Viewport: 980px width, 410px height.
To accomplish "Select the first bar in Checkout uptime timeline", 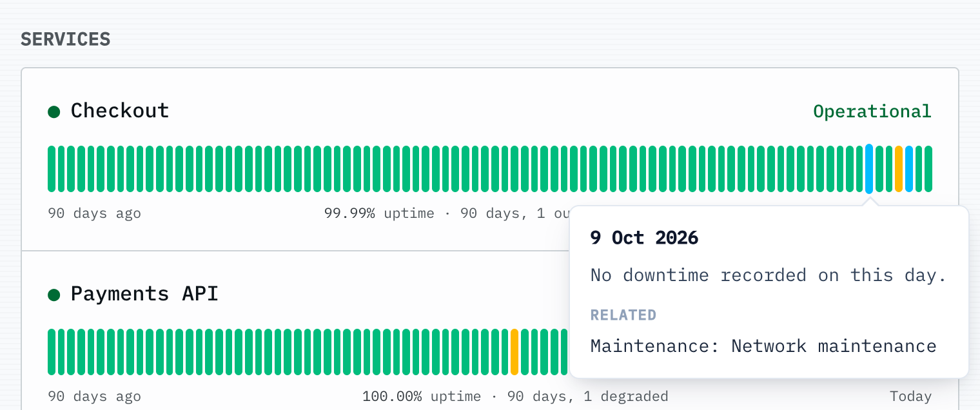I will click(x=52, y=169).
